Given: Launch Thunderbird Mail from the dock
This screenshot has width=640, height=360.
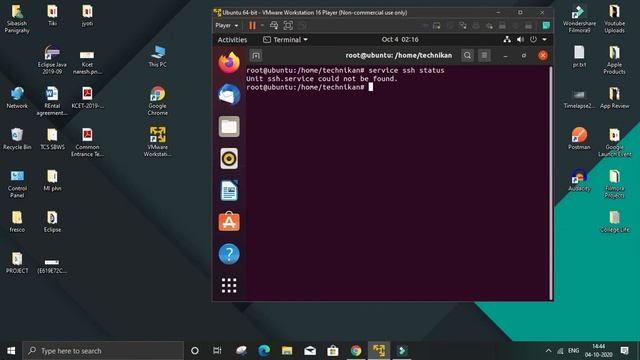Looking at the screenshot, I should [x=229, y=94].
